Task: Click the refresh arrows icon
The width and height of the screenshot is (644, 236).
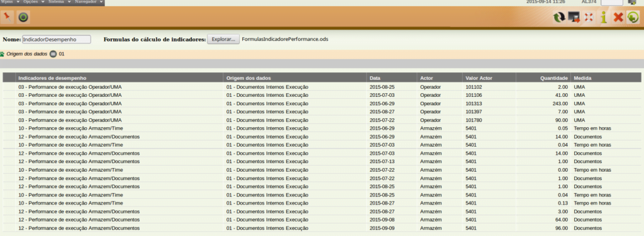Action: [559, 17]
